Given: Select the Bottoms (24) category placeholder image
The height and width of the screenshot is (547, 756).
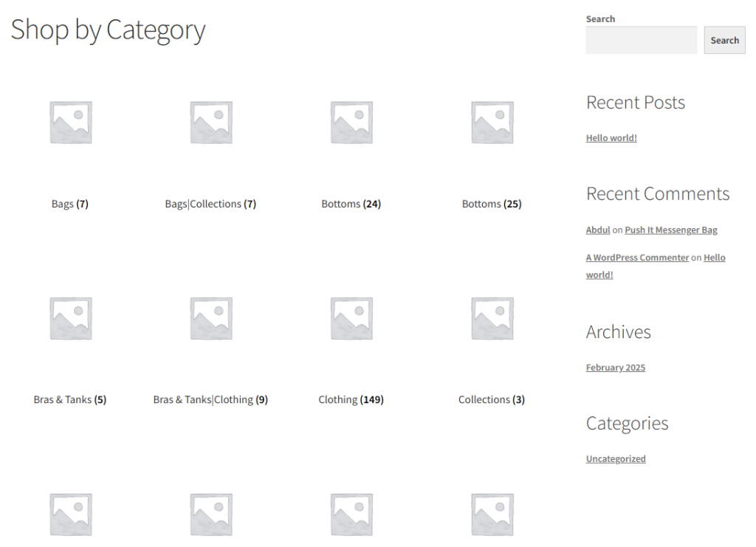Looking at the screenshot, I should (351, 123).
